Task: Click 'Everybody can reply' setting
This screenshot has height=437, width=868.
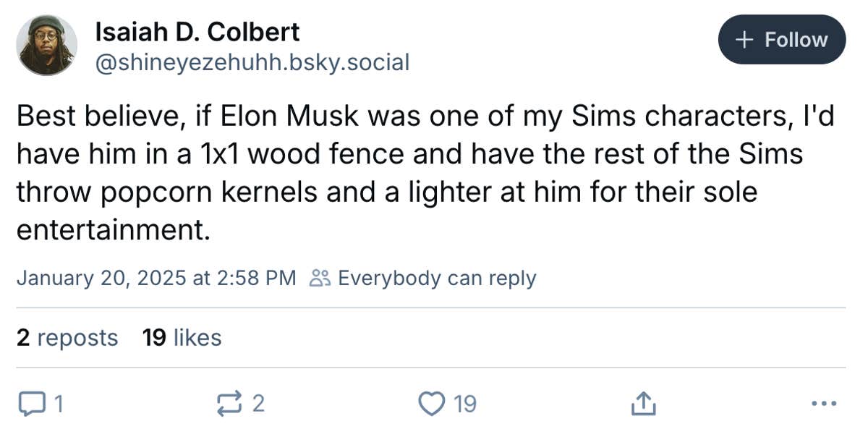Action: click(x=437, y=277)
